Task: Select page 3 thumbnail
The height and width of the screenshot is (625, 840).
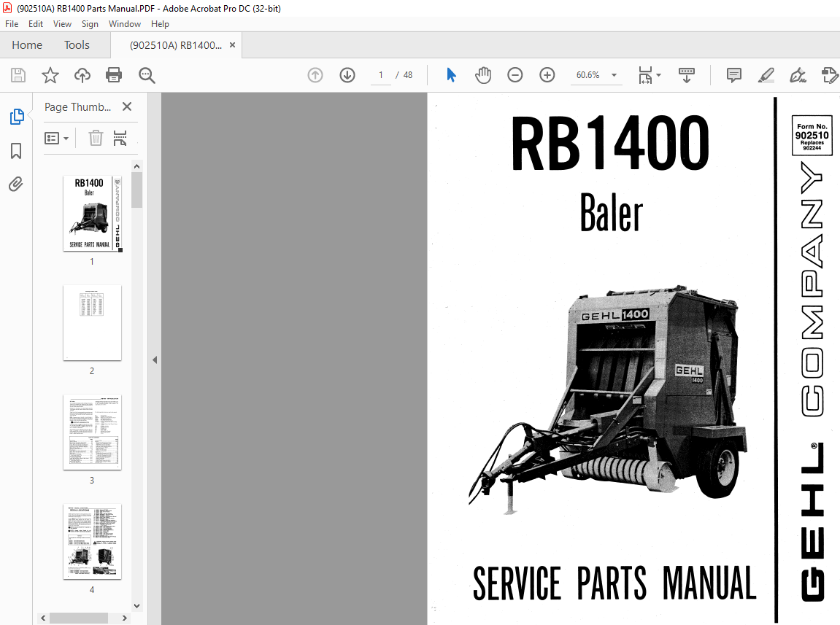Action: click(92, 432)
